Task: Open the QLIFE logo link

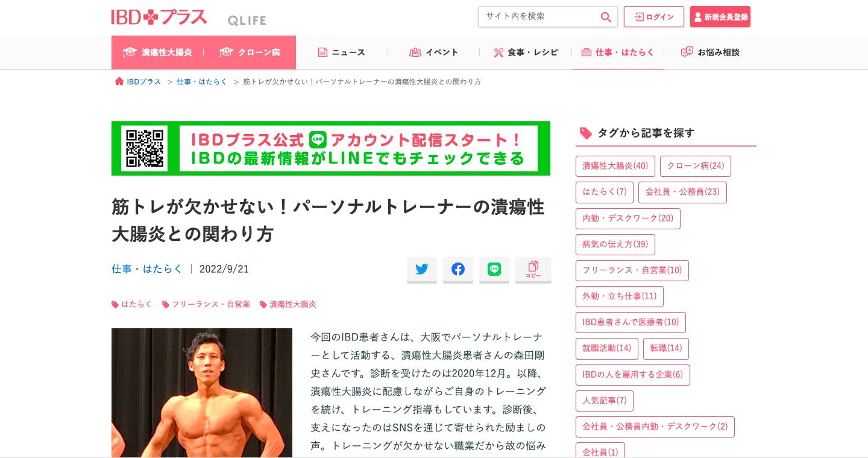Action: click(x=247, y=21)
